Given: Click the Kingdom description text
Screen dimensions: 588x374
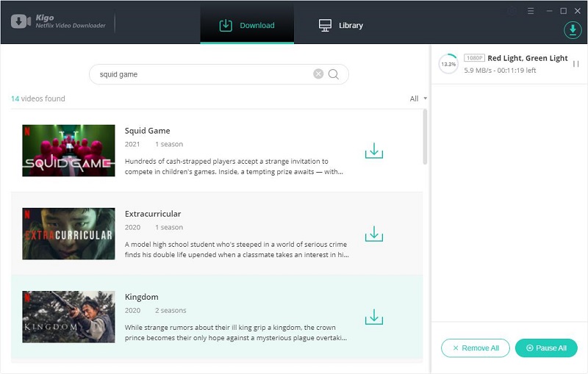Looking at the screenshot, I should coord(236,333).
